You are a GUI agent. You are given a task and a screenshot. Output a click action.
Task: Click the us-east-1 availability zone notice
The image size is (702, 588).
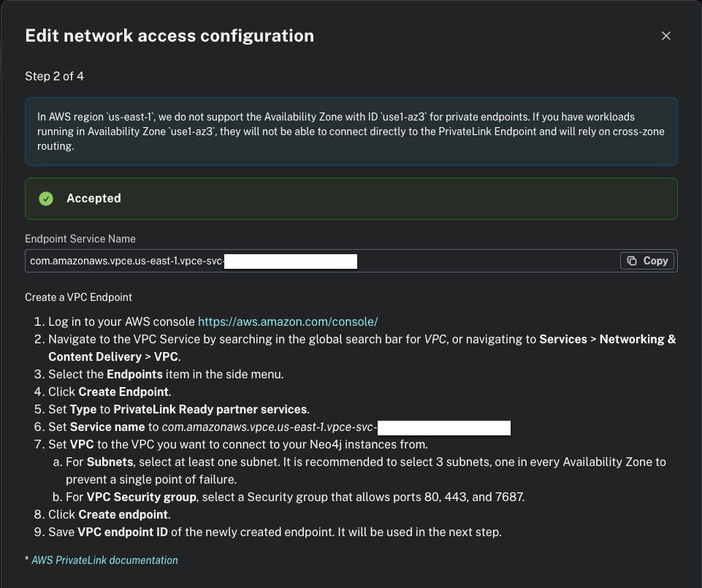click(351, 131)
